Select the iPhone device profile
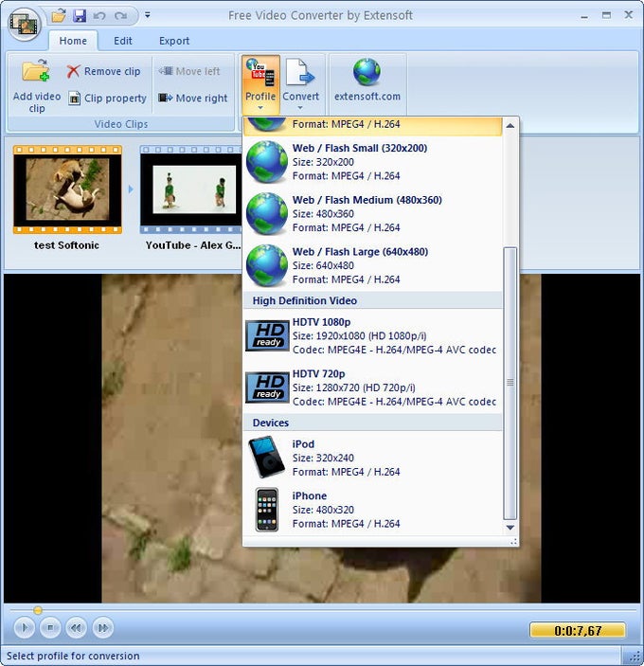644x666 pixels. (x=373, y=510)
